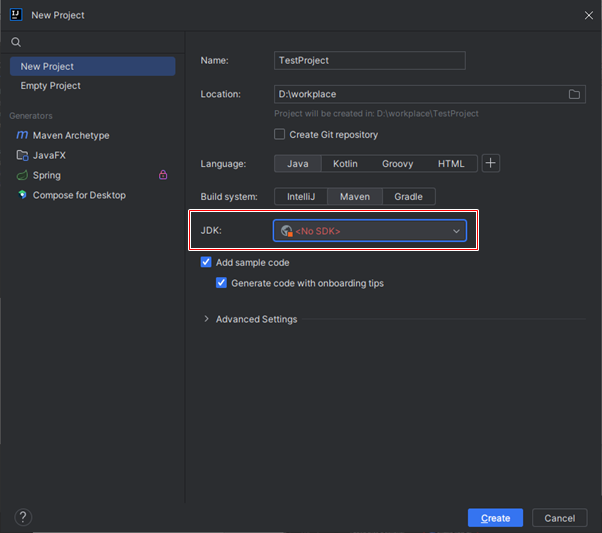Click the 'Build system:' label
The image size is (602, 533).
(229, 197)
